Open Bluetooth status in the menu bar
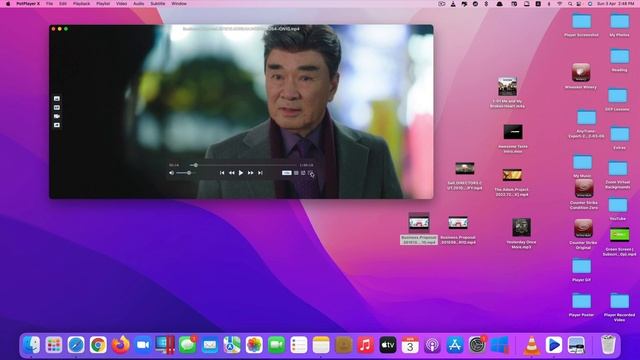This screenshot has width=640, height=360. (486, 4)
